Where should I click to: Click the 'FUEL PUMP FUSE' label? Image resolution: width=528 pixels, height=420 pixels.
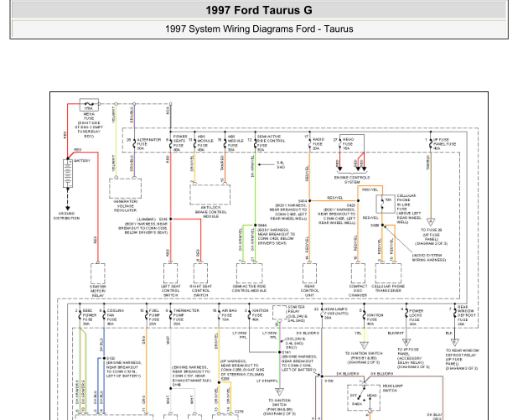click(154, 317)
